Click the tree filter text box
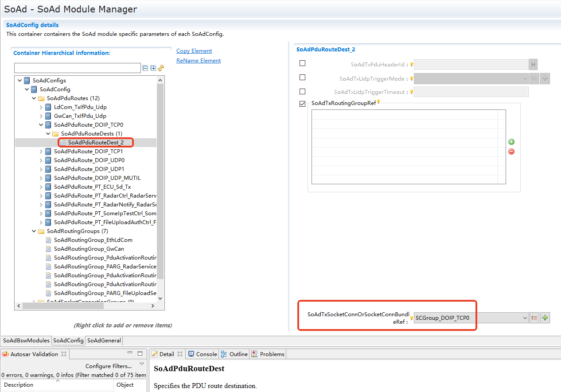 [77, 68]
